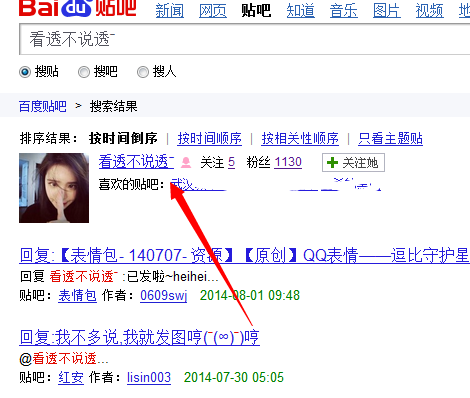The height and width of the screenshot is (398, 470).
Task: Show only 只看主题贴 posts
Action: (390, 138)
